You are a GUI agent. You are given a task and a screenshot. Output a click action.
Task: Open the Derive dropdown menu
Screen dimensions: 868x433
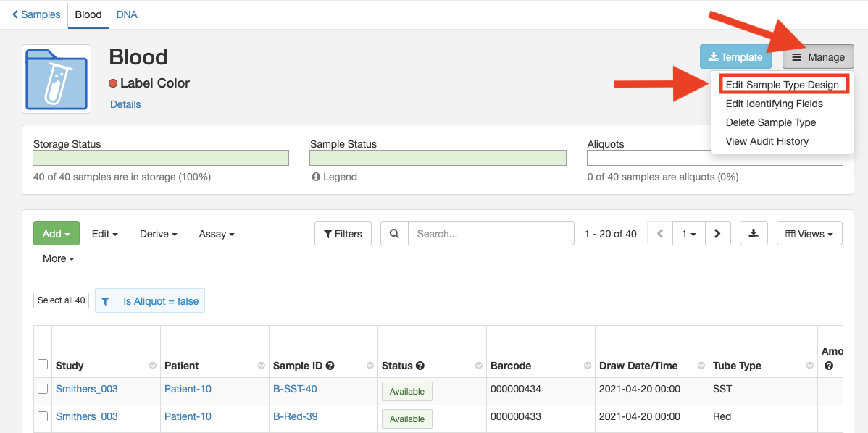pos(158,234)
